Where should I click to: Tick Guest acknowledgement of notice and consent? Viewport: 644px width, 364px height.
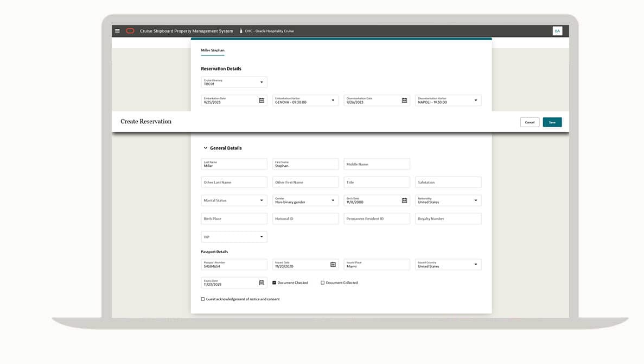coord(203,299)
